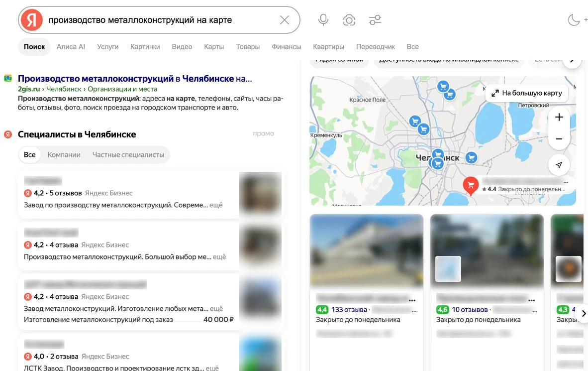
Task: Switch to the Услуги tab
Action: (107, 47)
